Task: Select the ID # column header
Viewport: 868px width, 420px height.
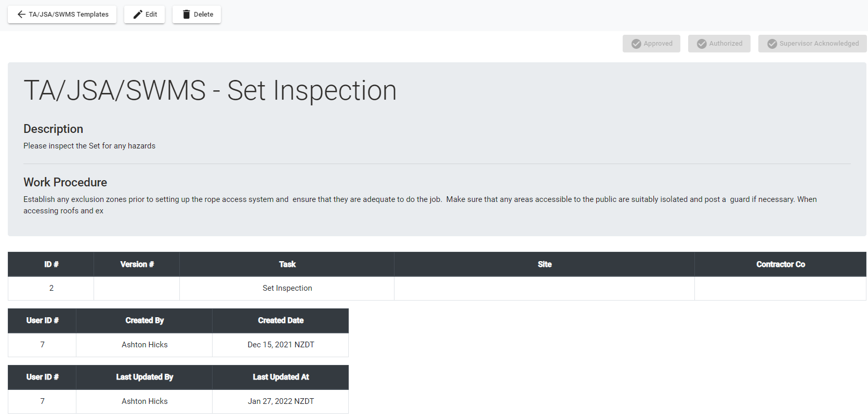Action: pos(50,264)
